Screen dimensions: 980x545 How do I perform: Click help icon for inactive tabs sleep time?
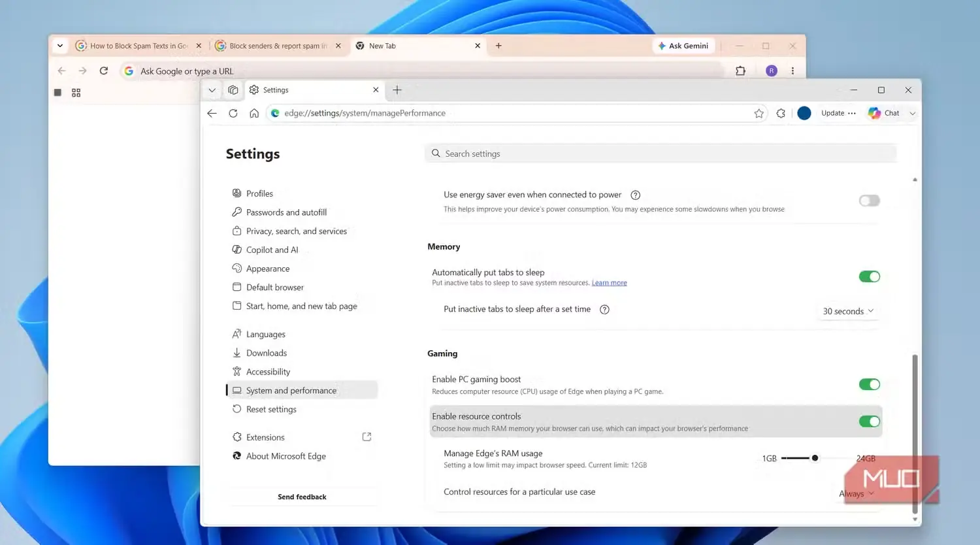pos(604,310)
